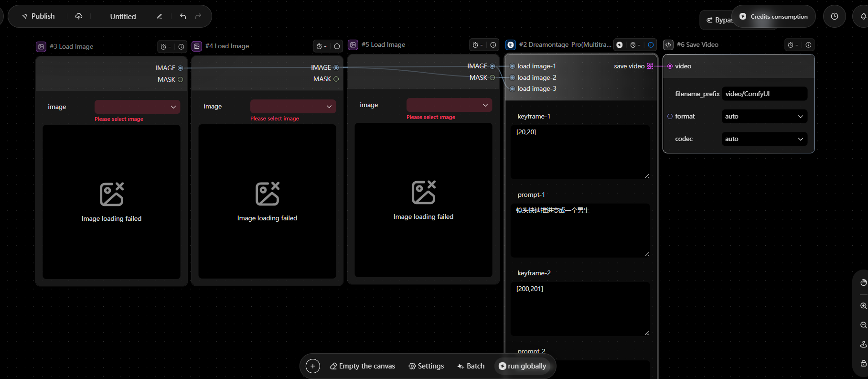Screen dimensions: 868x379
Task: Click the image preview in #5 Load Image
Action: coord(424,200)
